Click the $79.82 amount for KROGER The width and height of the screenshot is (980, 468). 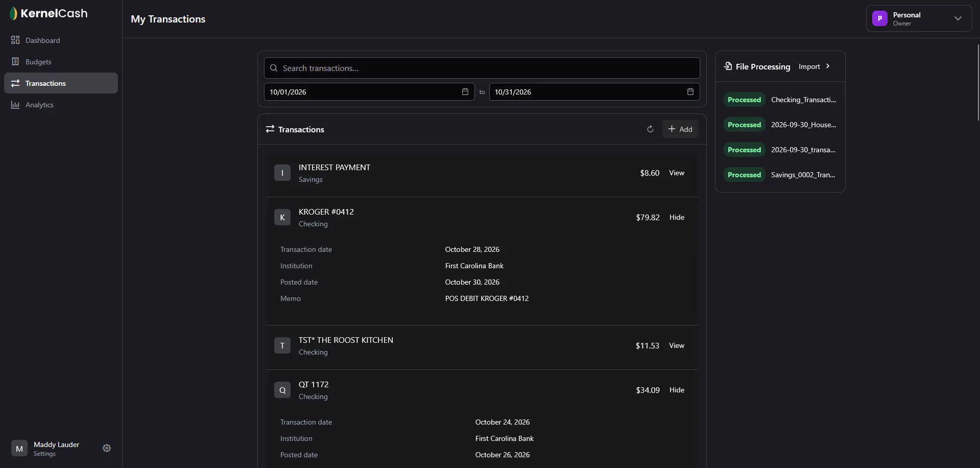[648, 217]
